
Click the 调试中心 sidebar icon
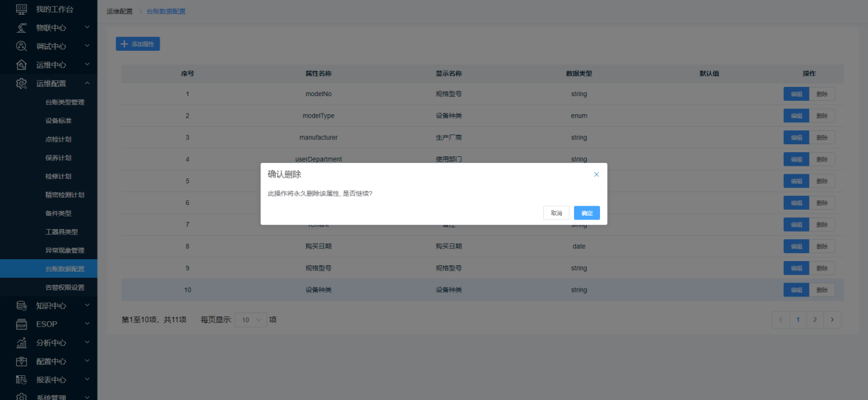pos(21,46)
